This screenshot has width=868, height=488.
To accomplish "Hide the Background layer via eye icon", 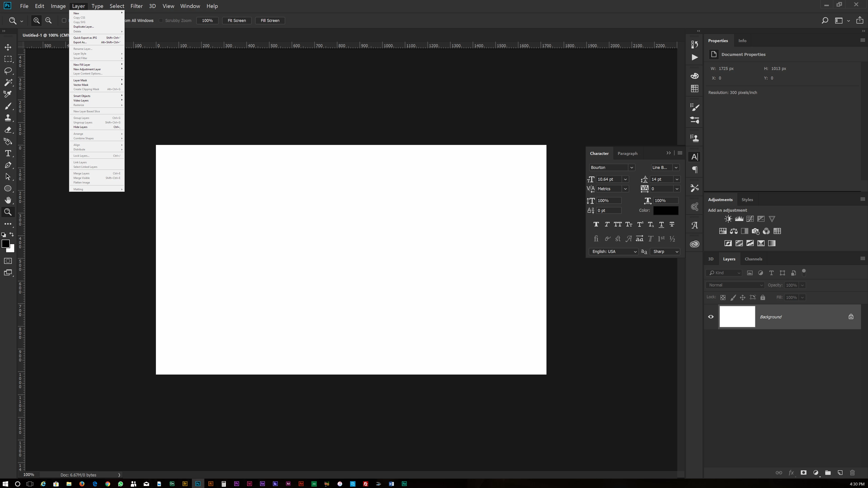I will pos(711,317).
